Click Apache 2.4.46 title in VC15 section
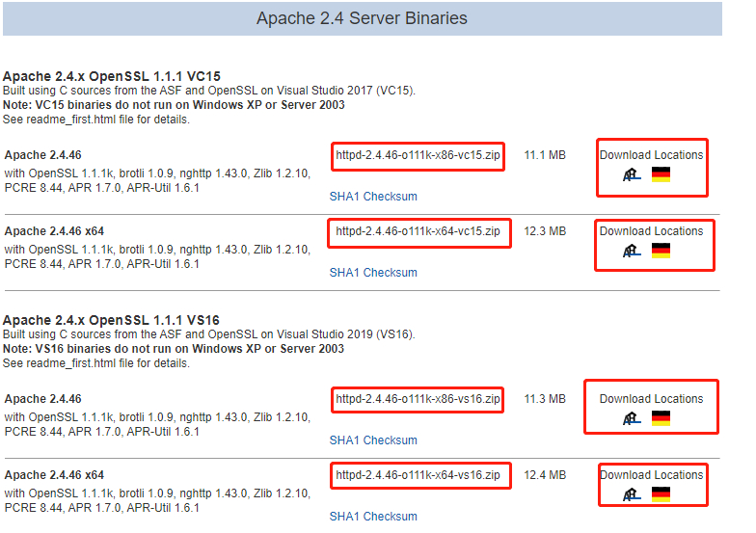 click(x=42, y=155)
